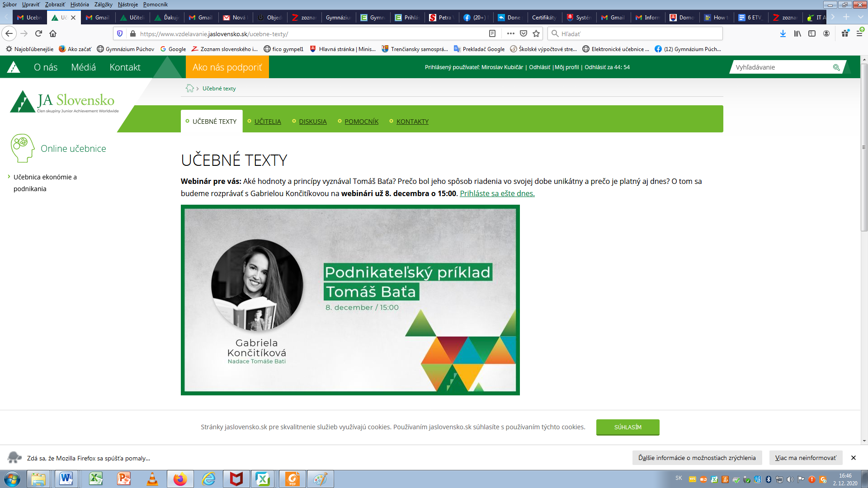Close the active Učebné texty browser tab
This screenshot has width=868, height=488.
[73, 18]
